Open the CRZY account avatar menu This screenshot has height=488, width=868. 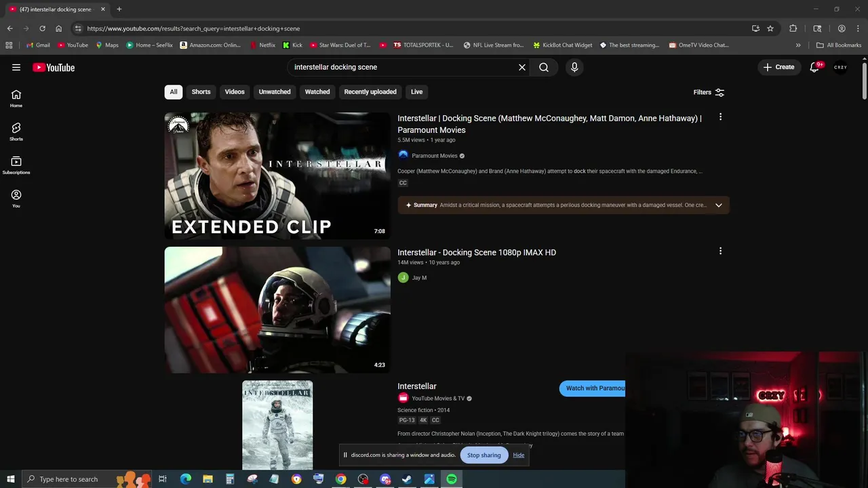tap(841, 67)
